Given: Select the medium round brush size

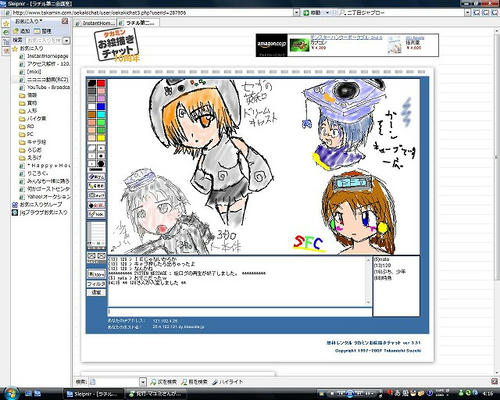Looking at the screenshot, I should click(101, 156).
